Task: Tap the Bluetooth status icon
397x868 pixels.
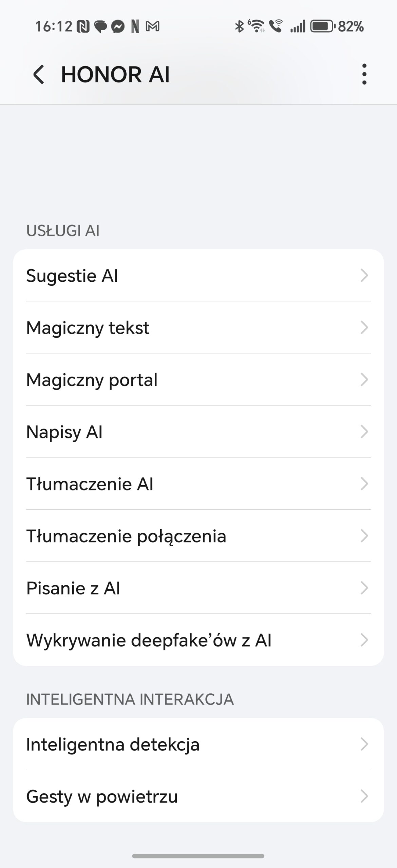Action: pyautogui.click(x=239, y=26)
